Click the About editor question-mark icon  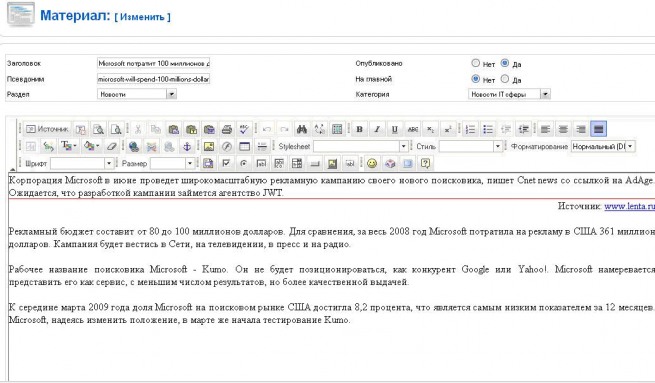point(425,163)
